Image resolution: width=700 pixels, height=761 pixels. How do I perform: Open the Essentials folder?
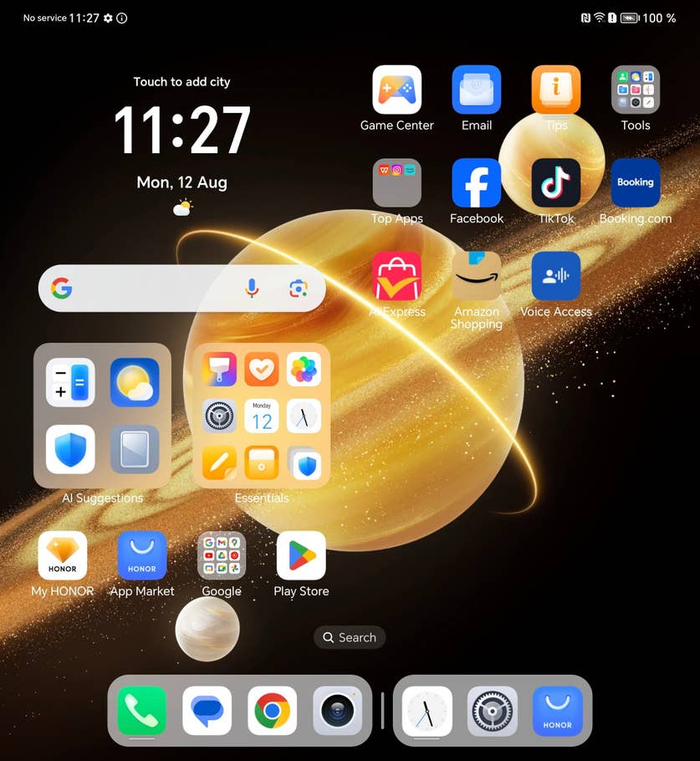point(261,416)
